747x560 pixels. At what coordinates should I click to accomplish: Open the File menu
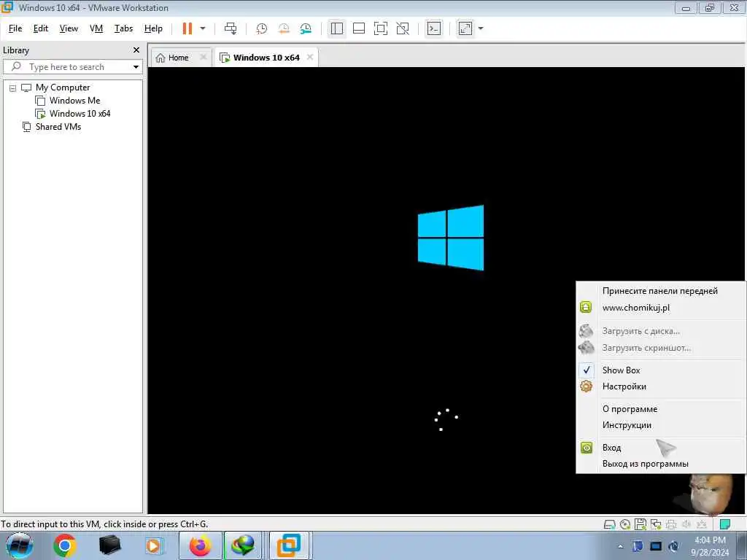point(15,28)
